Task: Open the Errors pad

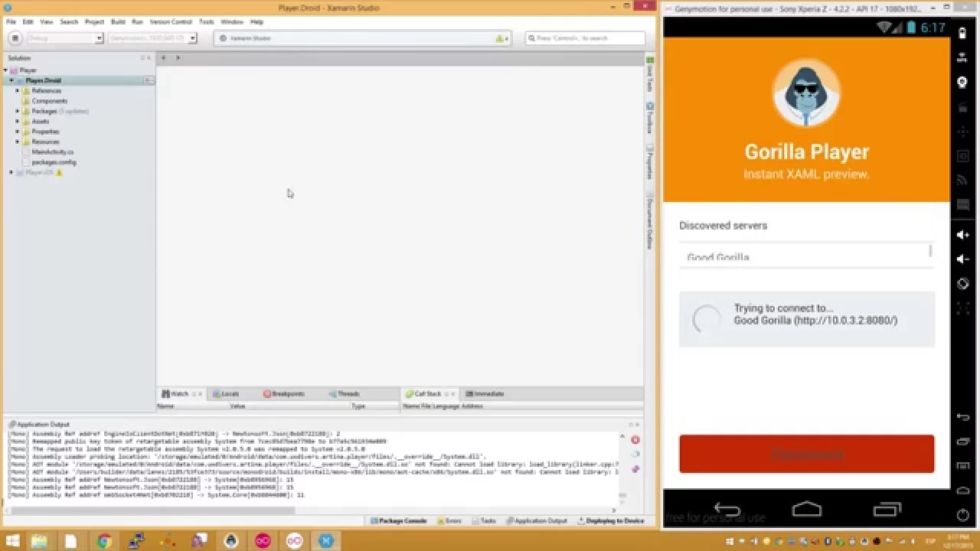Action: 449,521
